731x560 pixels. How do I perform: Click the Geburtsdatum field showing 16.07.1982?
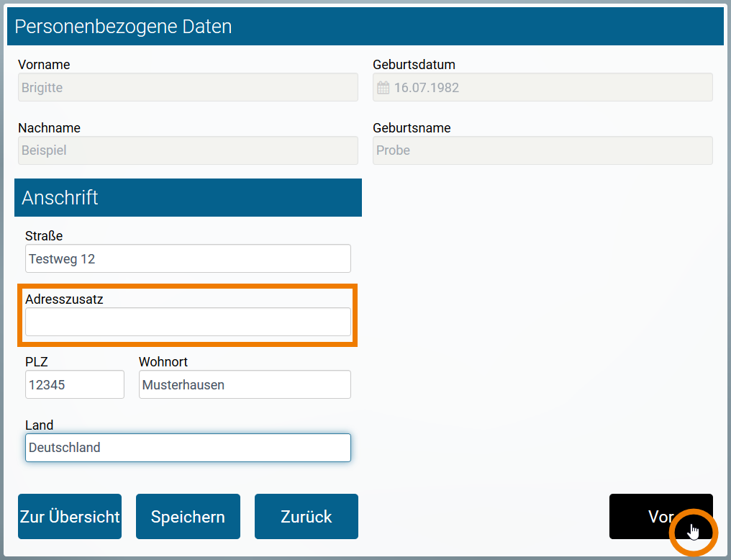542,87
